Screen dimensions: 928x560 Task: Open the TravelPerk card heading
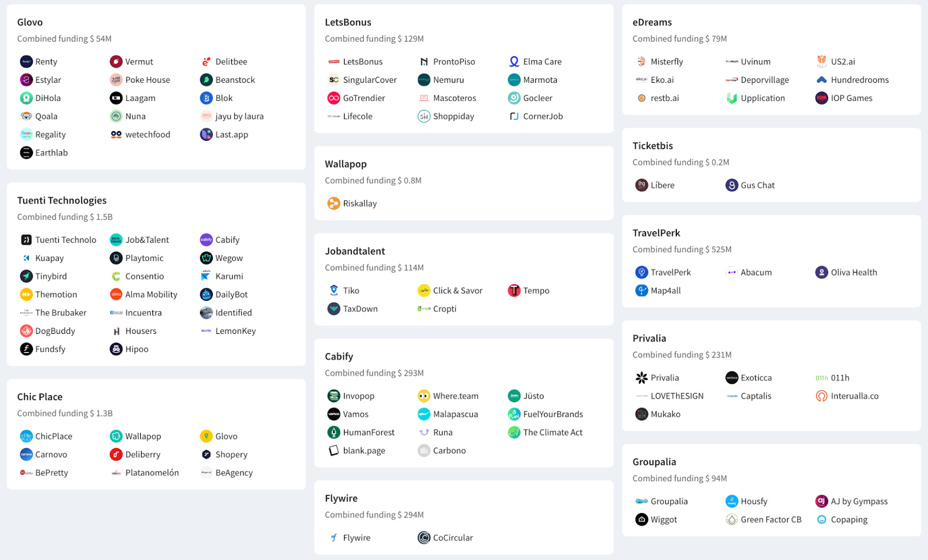657,233
